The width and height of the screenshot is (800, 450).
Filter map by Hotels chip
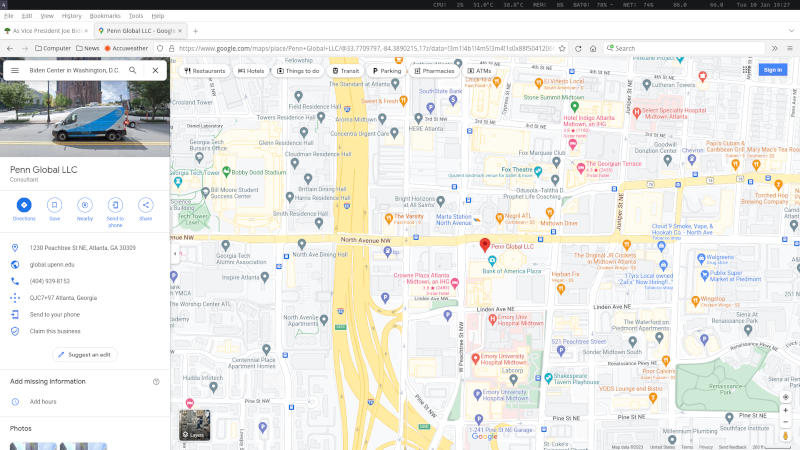pos(251,71)
